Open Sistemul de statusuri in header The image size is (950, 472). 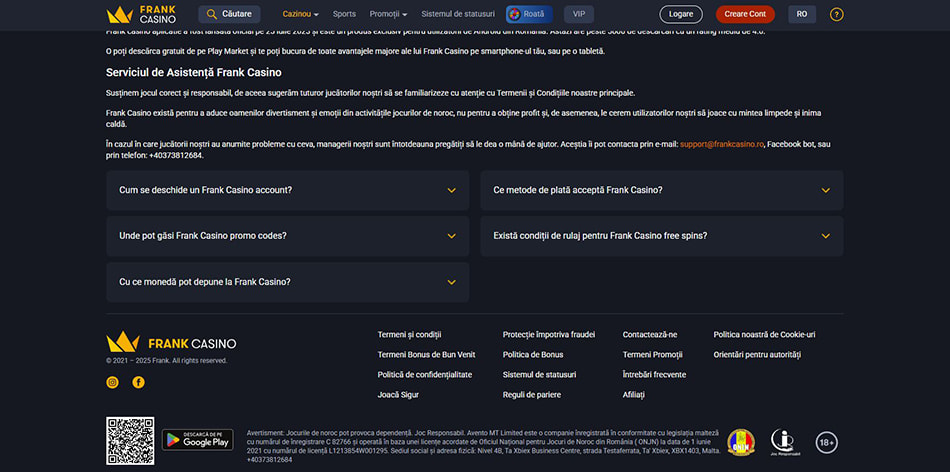tap(458, 14)
